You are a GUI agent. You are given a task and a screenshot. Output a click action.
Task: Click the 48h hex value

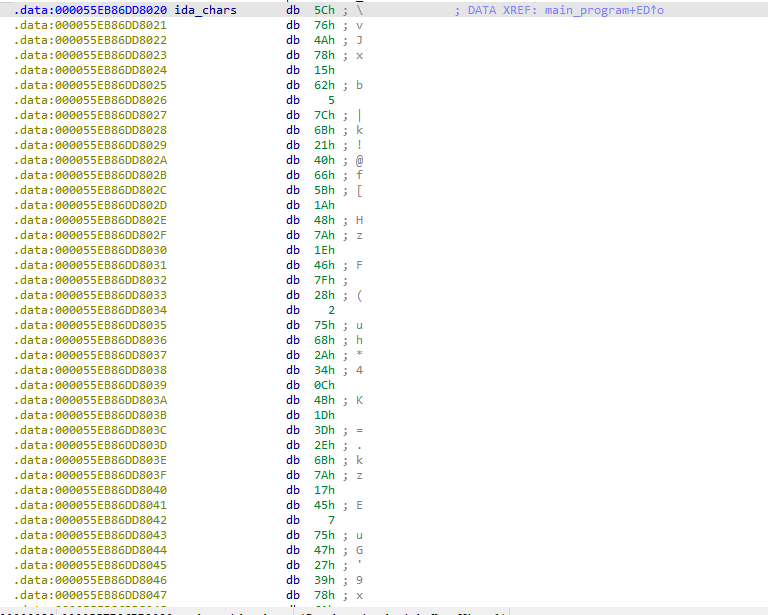tap(325, 220)
